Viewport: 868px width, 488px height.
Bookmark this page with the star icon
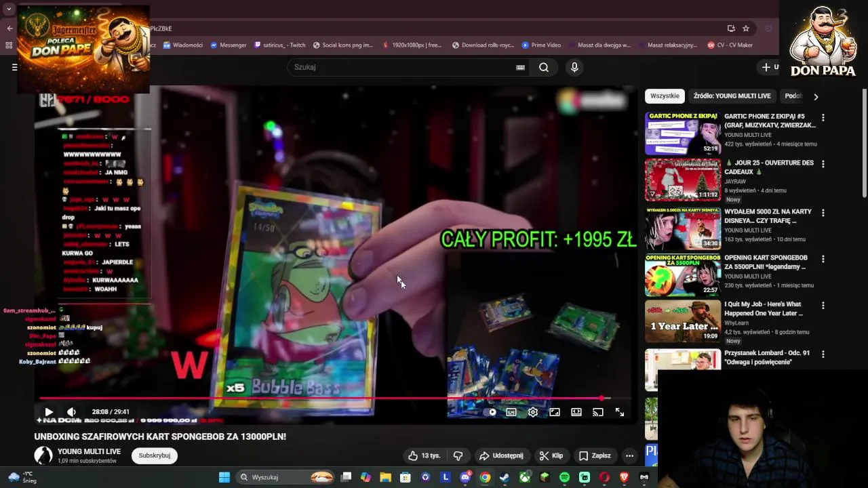tap(746, 28)
